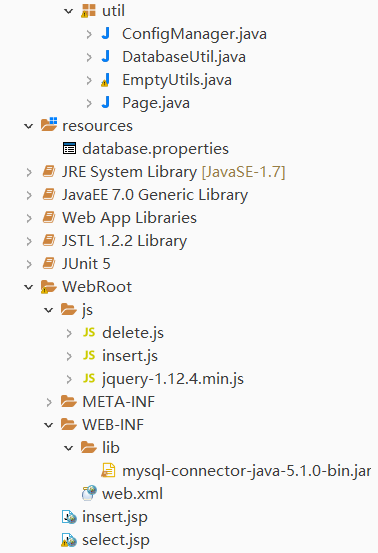This screenshot has width=378, height=553.
Task: Select web.xml file name
Action: click(x=132, y=494)
